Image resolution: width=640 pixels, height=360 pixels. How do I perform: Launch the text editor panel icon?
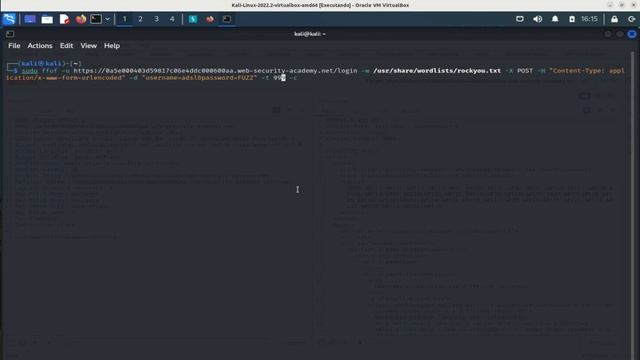(64, 19)
